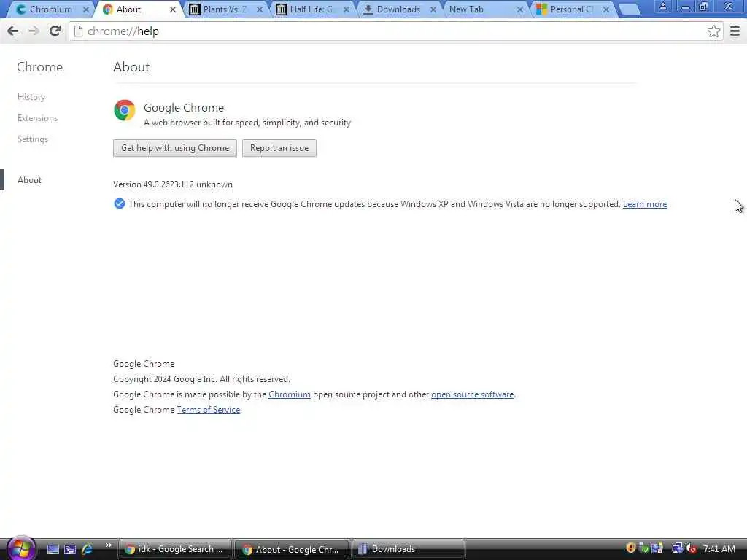747x560 pixels.
Task: Close the Half Life tab
Action: [x=347, y=9]
